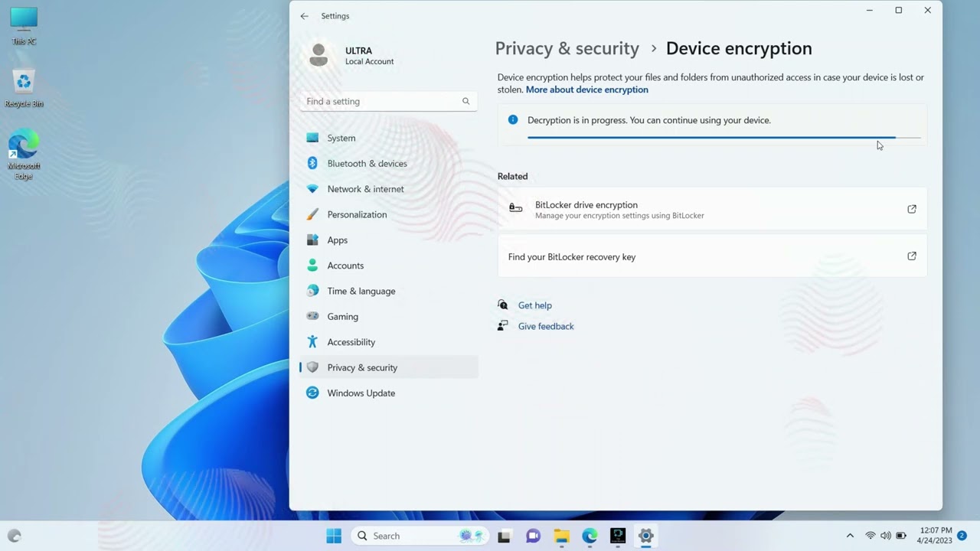Open Bluetooth & devices category
This screenshot has width=980, height=551.
point(388,163)
